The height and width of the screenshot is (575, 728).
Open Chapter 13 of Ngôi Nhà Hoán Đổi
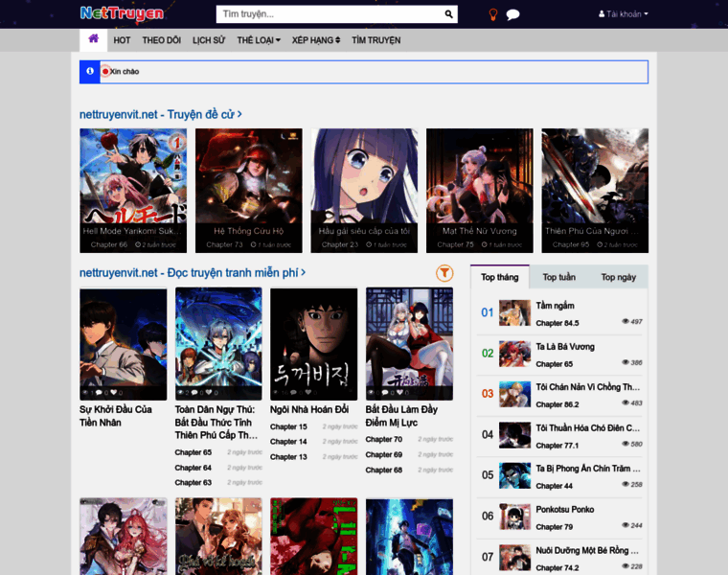point(288,457)
